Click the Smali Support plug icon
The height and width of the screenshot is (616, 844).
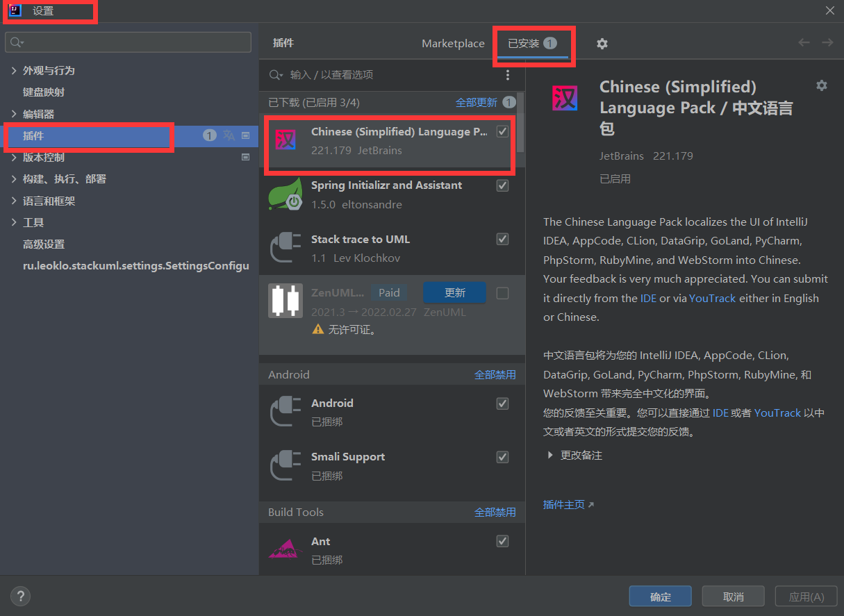tap(285, 465)
